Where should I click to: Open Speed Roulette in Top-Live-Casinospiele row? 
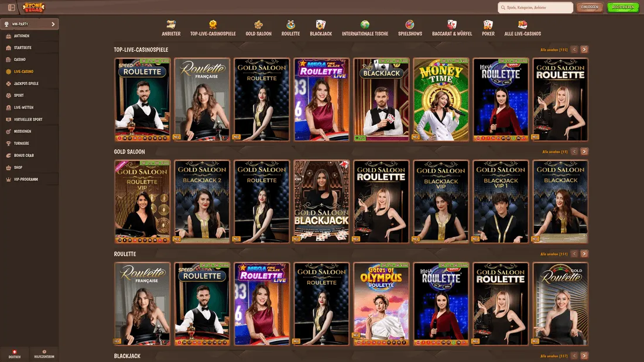point(142,100)
